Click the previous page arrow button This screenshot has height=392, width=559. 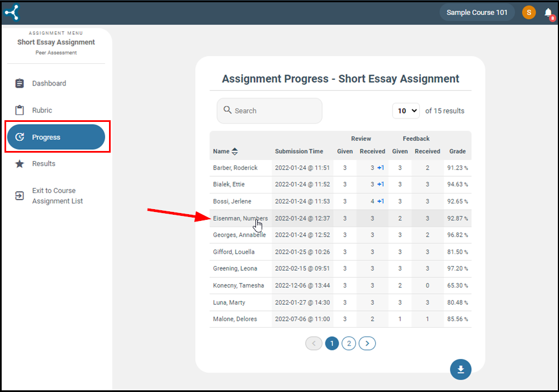pos(314,343)
